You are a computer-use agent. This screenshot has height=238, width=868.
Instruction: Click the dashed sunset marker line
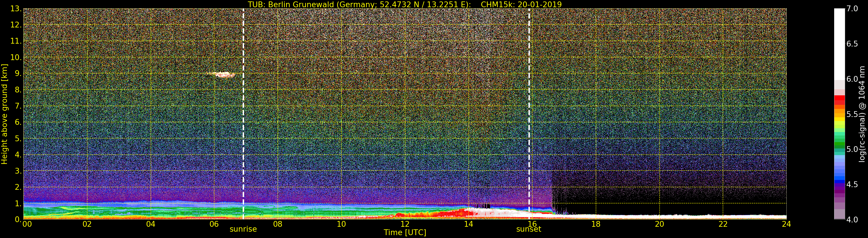(x=529, y=114)
